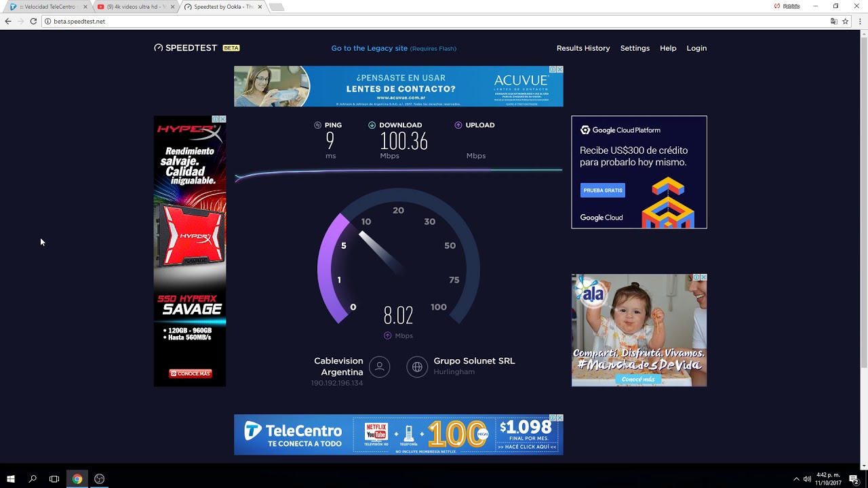
Task: Close the Acuvue ad via AdChoices X icon
Action: click(559, 69)
